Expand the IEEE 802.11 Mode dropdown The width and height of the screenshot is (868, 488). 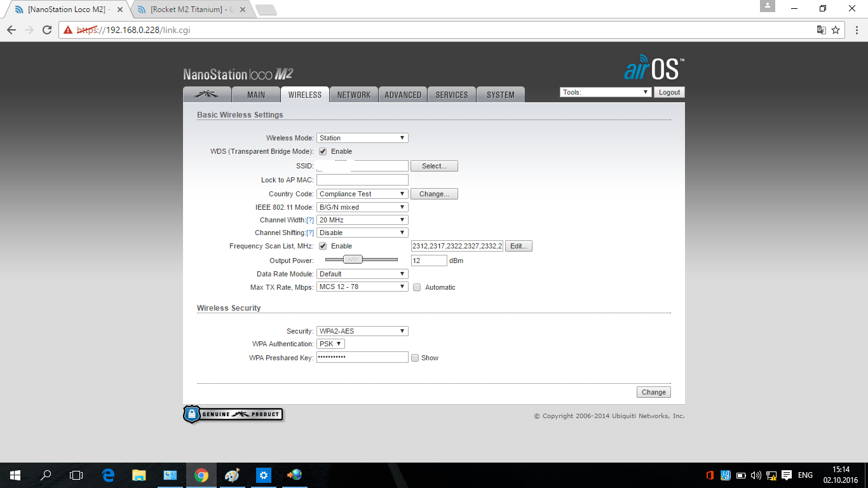(362, 207)
